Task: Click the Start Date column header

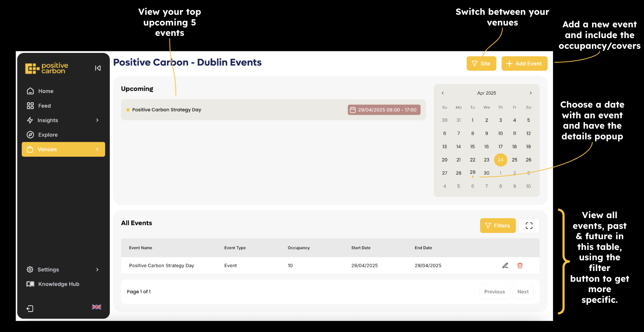Action: click(x=361, y=248)
